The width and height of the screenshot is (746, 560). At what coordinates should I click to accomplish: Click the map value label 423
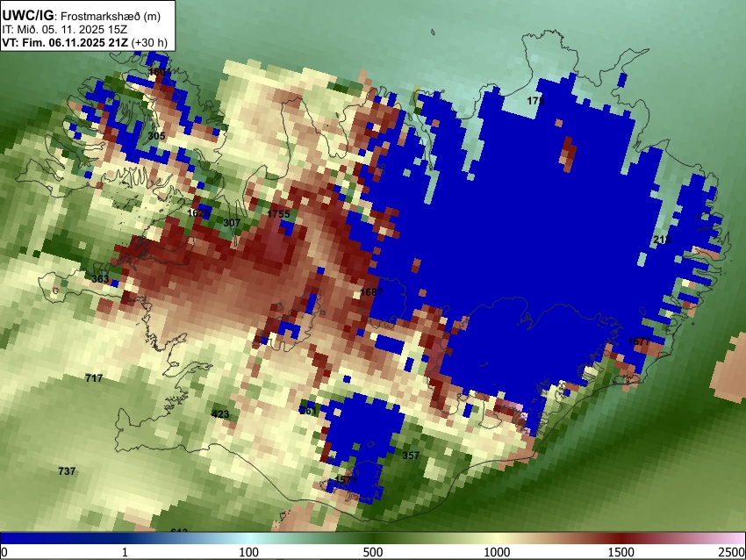point(219,414)
